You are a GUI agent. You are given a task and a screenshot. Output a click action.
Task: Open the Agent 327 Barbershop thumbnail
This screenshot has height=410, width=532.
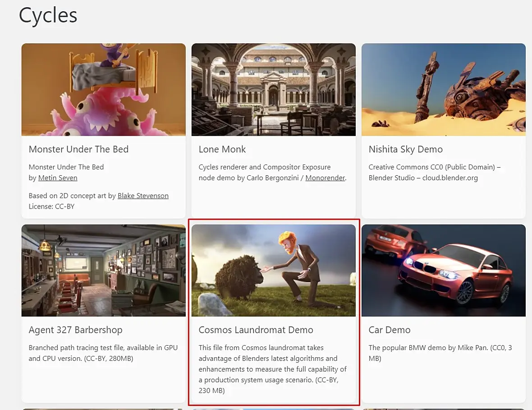[104, 270]
